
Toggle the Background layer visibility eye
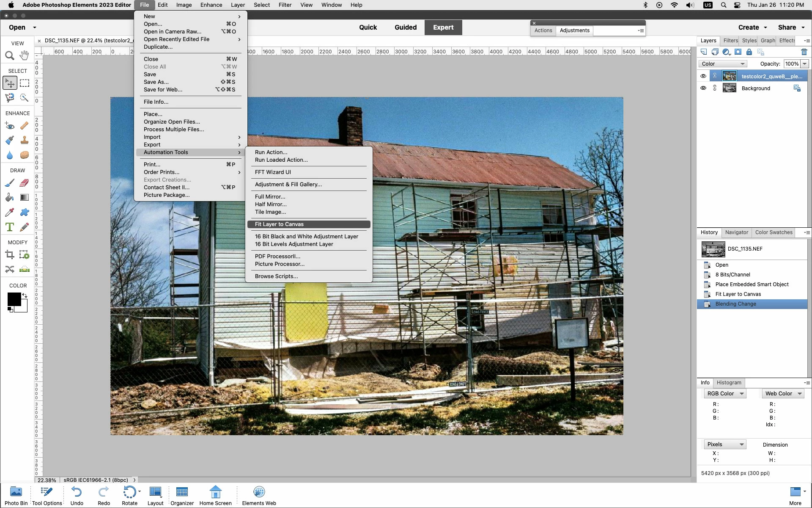(x=703, y=88)
